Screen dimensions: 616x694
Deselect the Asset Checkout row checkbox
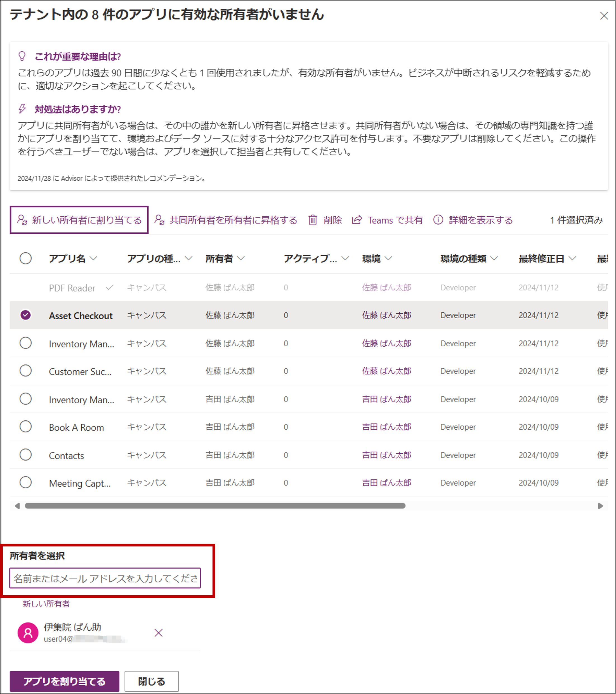(x=25, y=315)
